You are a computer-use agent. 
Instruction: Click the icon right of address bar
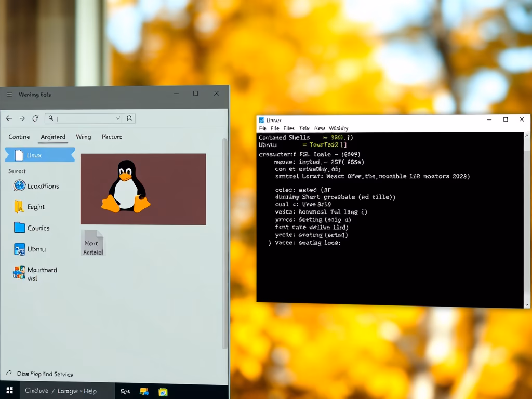pos(129,118)
